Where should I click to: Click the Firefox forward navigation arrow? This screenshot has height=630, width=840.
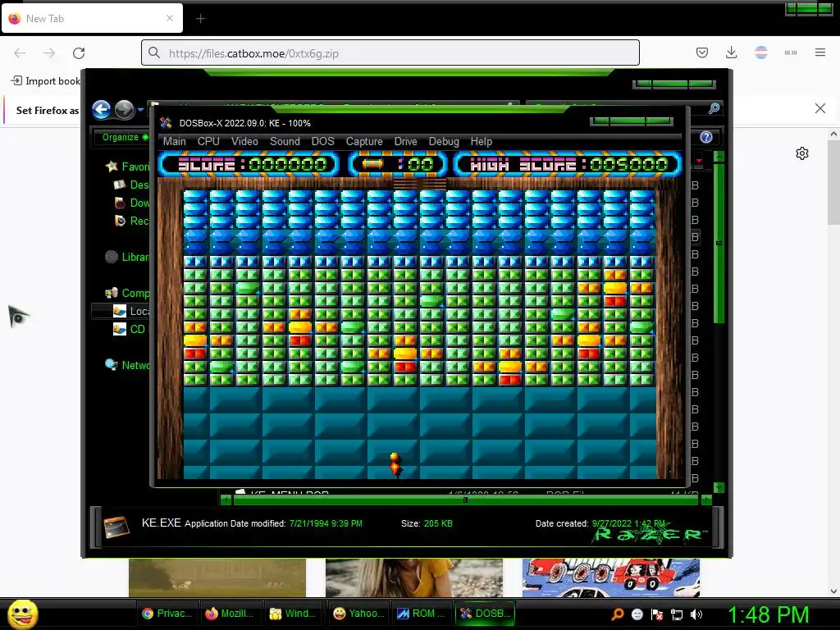(49, 53)
